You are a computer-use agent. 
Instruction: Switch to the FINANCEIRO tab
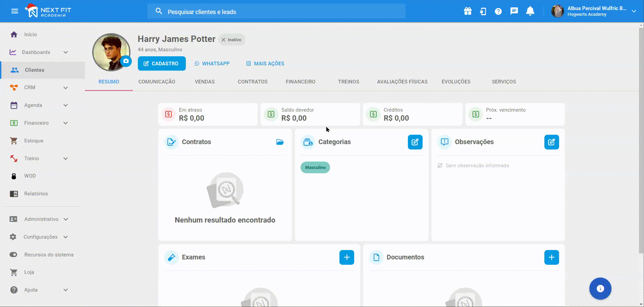[x=301, y=82]
